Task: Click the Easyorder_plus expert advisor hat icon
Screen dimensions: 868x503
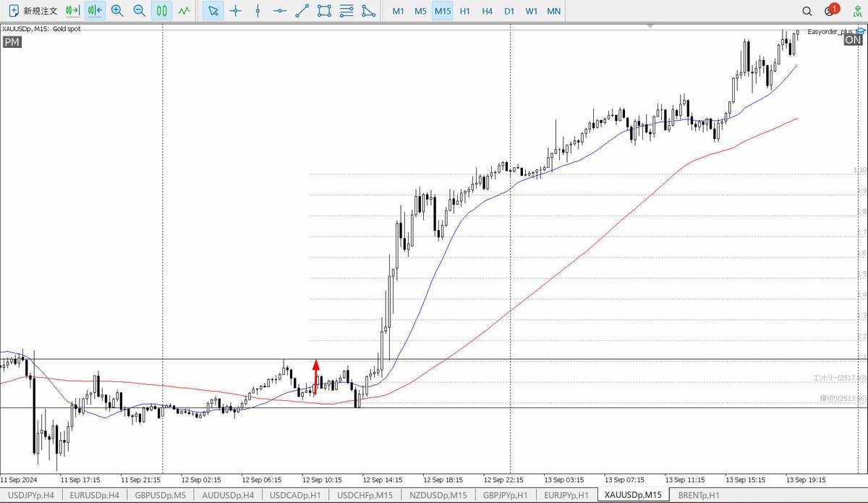Action: tap(860, 31)
